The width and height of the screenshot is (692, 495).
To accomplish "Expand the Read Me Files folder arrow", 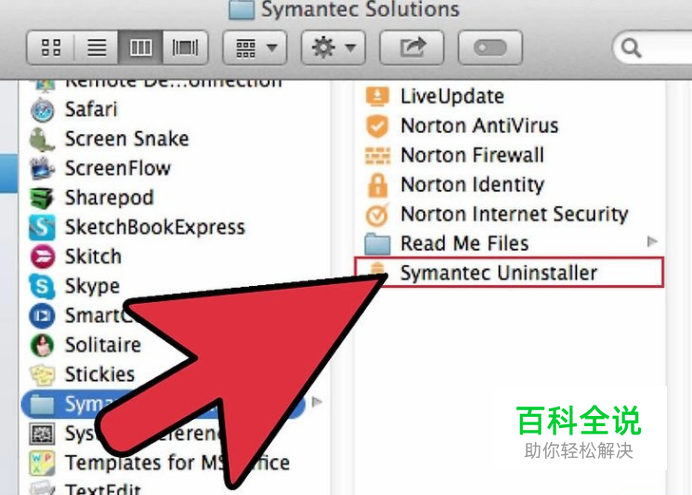I will pyautogui.click(x=652, y=241).
